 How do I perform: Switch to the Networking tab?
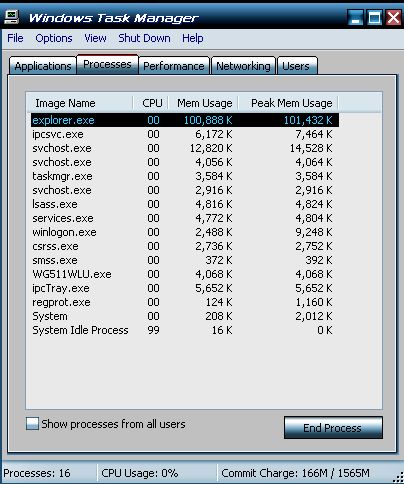point(243,66)
